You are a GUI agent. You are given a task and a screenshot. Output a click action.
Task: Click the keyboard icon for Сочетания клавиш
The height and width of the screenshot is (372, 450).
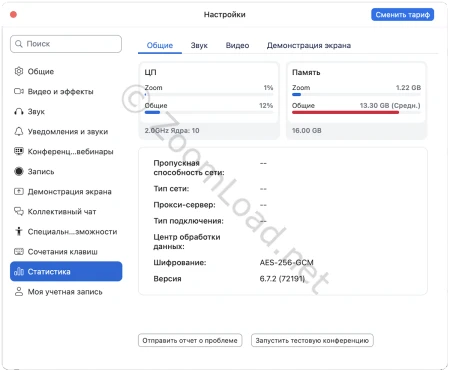pos(19,251)
